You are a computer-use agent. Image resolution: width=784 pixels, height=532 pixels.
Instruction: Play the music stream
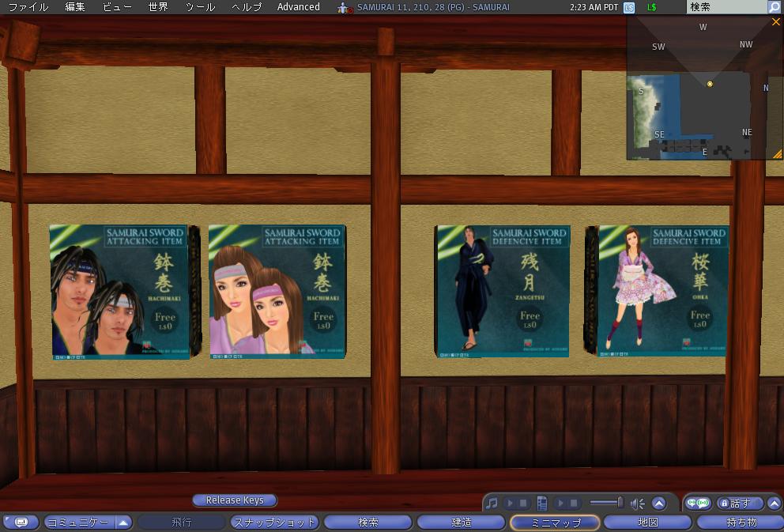click(x=510, y=503)
